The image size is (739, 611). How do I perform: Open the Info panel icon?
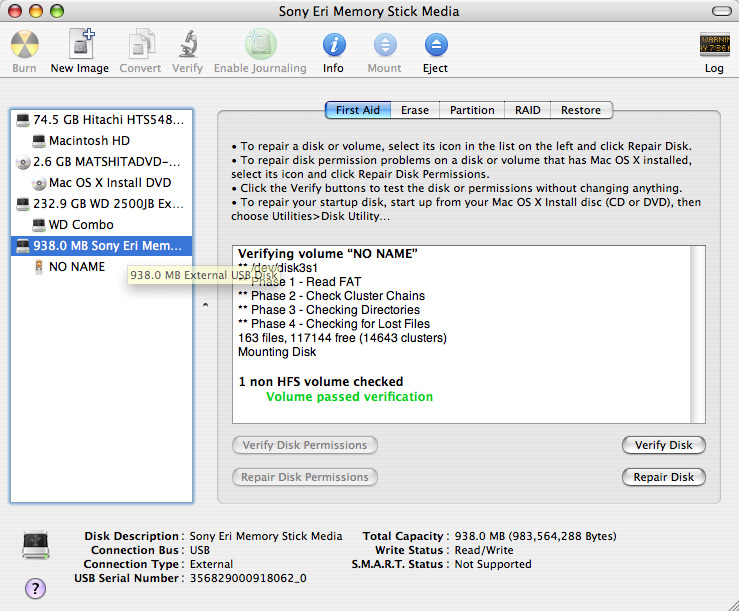(x=333, y=46)
